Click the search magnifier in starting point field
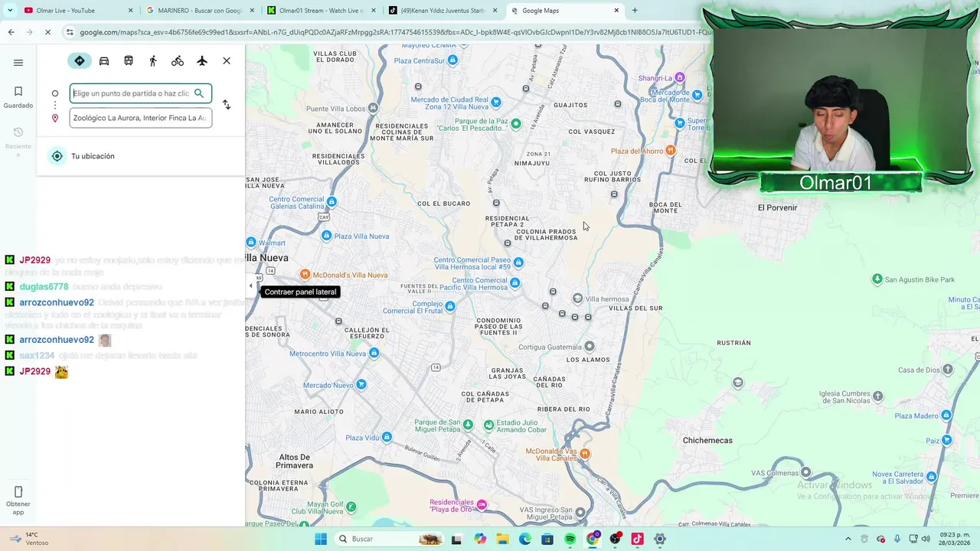The height and width of the screenshot is (551, 980). coord(199,93)
